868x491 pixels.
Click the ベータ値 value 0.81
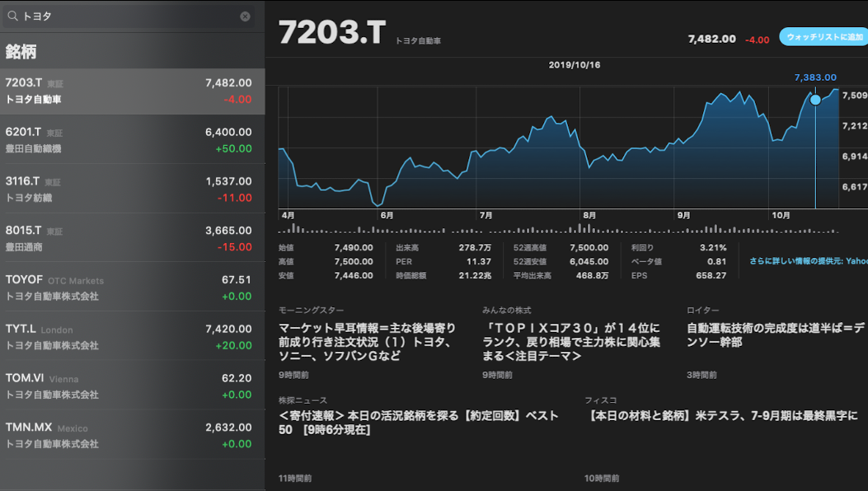pos(716,261)
